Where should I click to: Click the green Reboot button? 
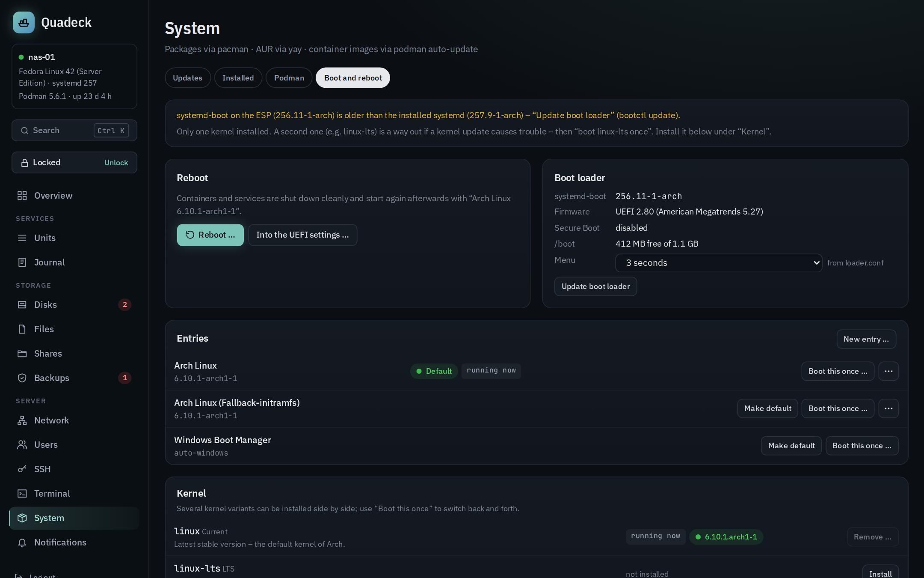tap(210, 235)
